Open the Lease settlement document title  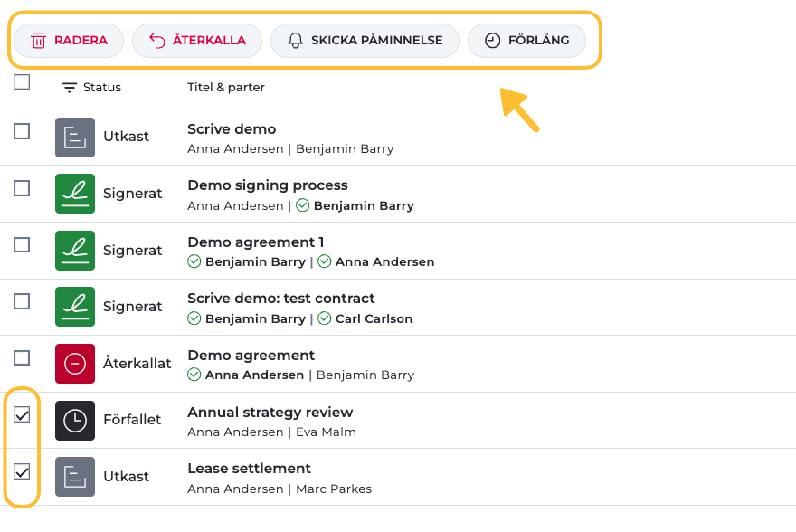[249, 469]
